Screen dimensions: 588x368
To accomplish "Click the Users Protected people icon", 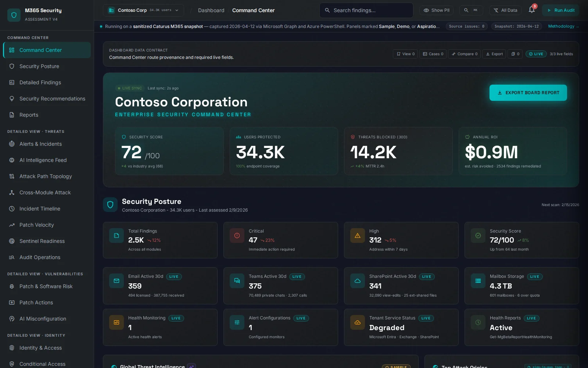I will [x=239, y=137].
